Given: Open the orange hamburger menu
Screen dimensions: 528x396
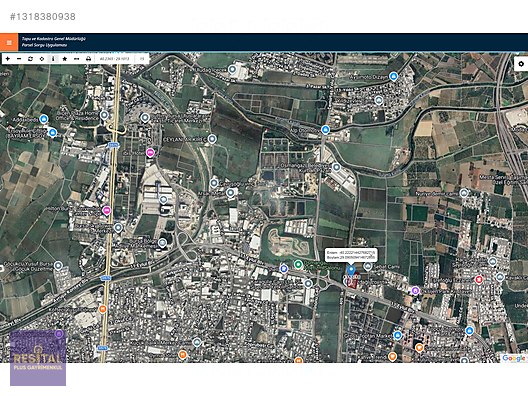Looking at the screenshot, I should [x=9, y=42].
